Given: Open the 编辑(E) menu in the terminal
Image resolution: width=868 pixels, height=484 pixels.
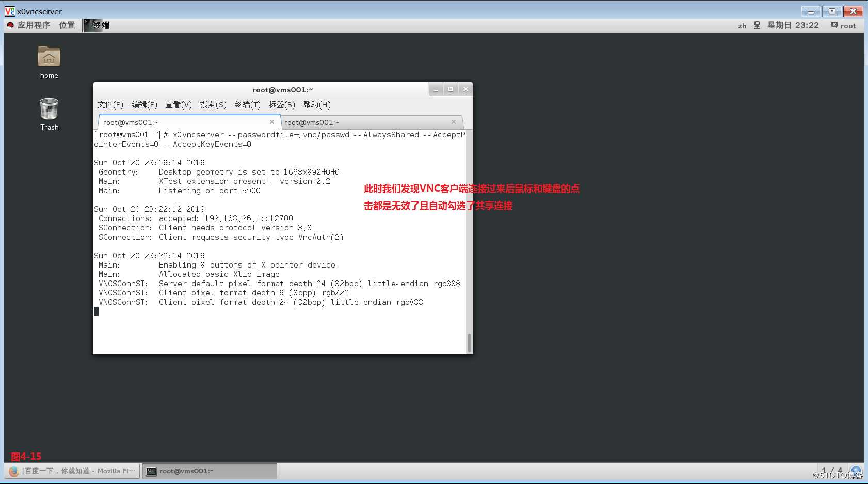Looking at the screenshot, I should [144, 105].
